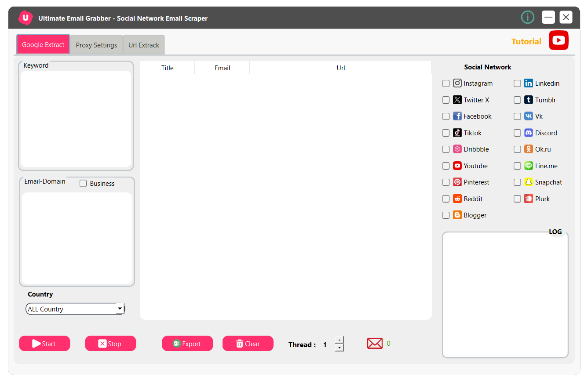588x380 pixels.
Task: Open the ALL Country dropdown
Action: tap(75, 309)
